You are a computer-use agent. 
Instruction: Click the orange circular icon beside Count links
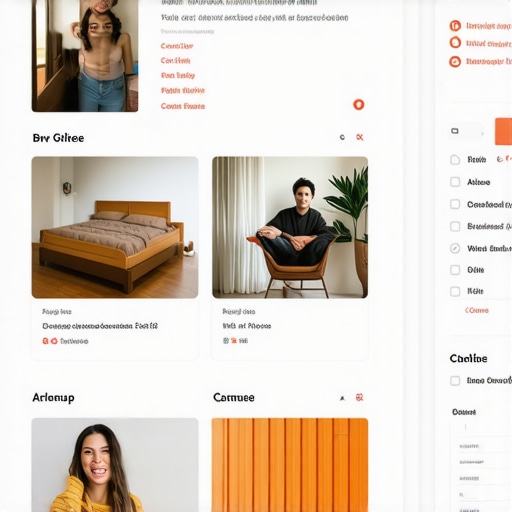point(359,105)
